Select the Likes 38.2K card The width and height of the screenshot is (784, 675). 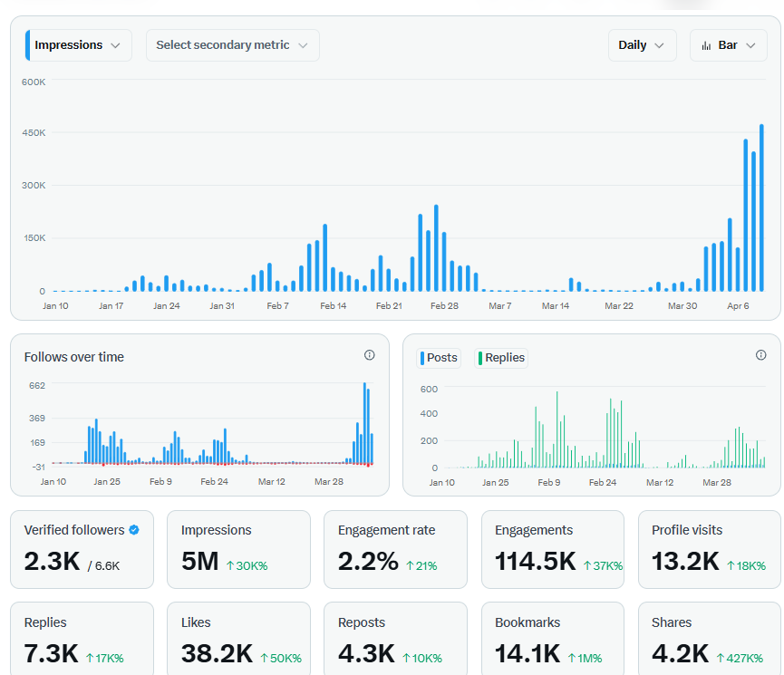point(238,639)
